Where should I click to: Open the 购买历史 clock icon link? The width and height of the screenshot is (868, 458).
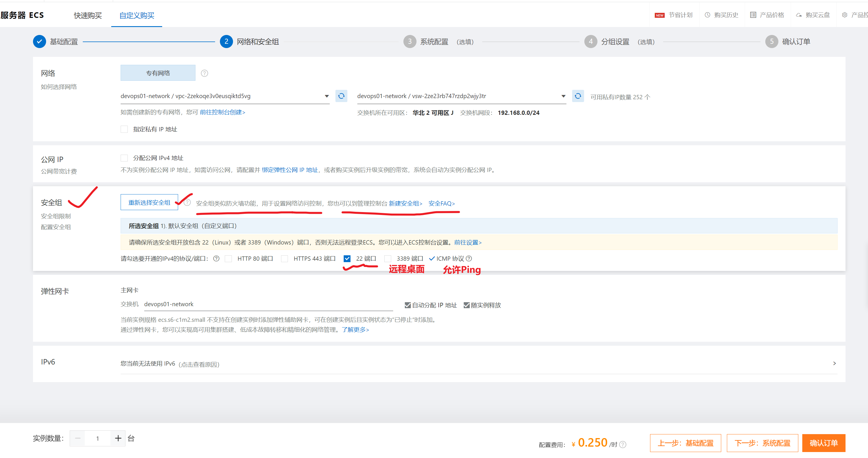707,15
